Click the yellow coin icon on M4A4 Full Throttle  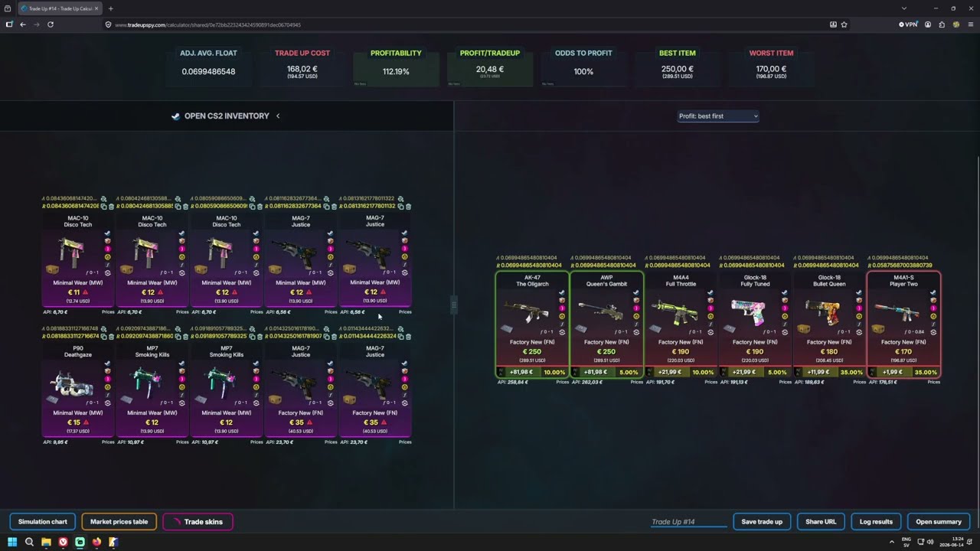tap(710, 316)
